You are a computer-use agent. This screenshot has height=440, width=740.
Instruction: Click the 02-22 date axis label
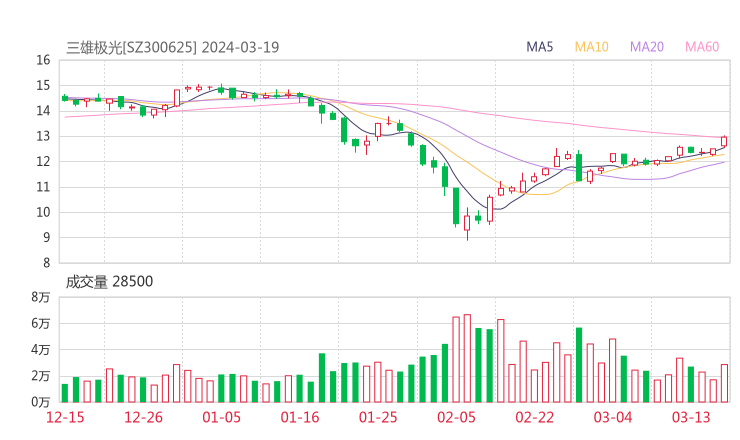(x=534, y=417)
